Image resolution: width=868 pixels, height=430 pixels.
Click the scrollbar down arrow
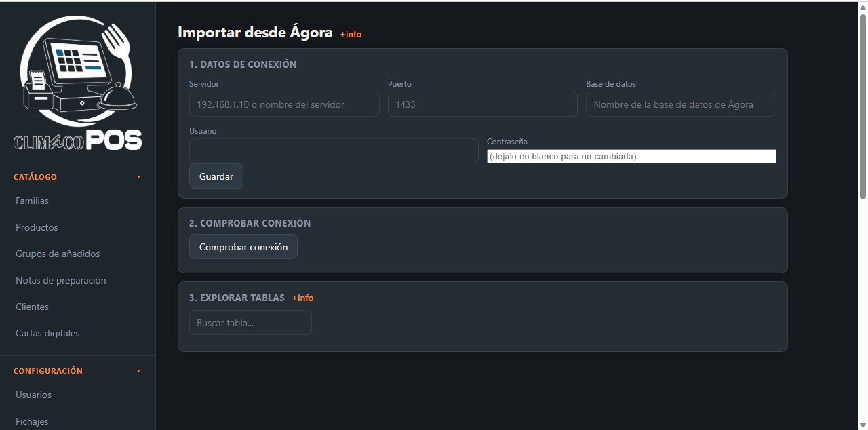863,425
